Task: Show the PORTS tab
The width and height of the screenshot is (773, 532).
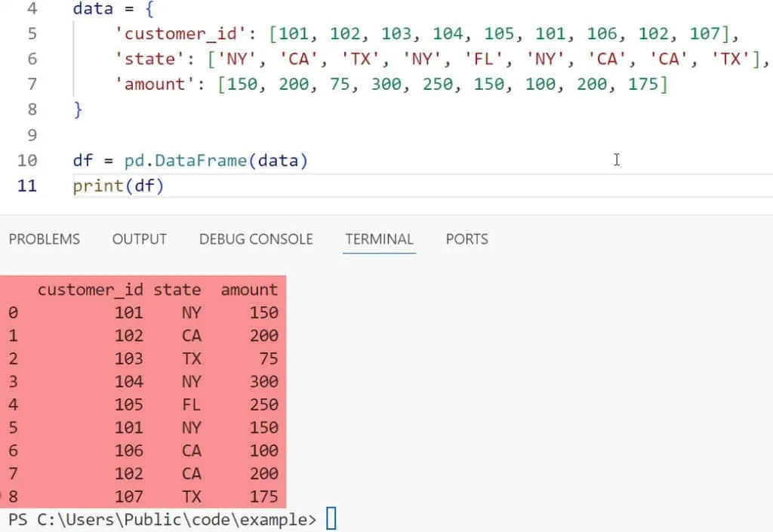Action: (467, 239)
